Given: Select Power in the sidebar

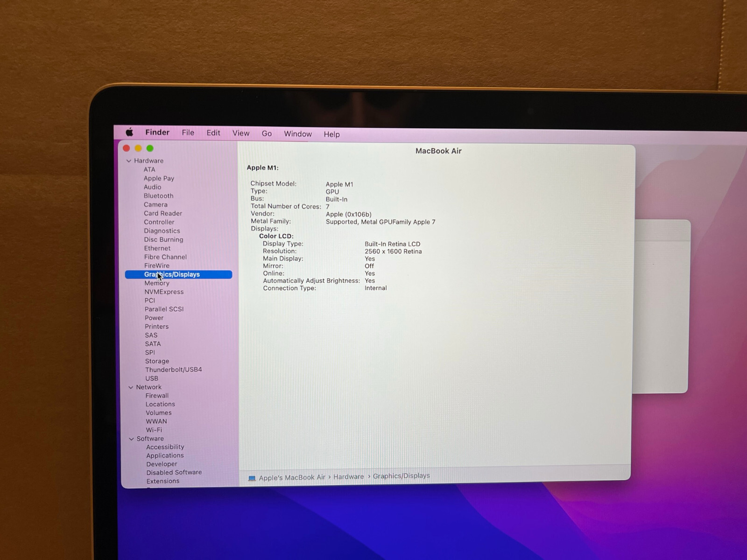Looking at the screenshot, I should pos(154,318).
